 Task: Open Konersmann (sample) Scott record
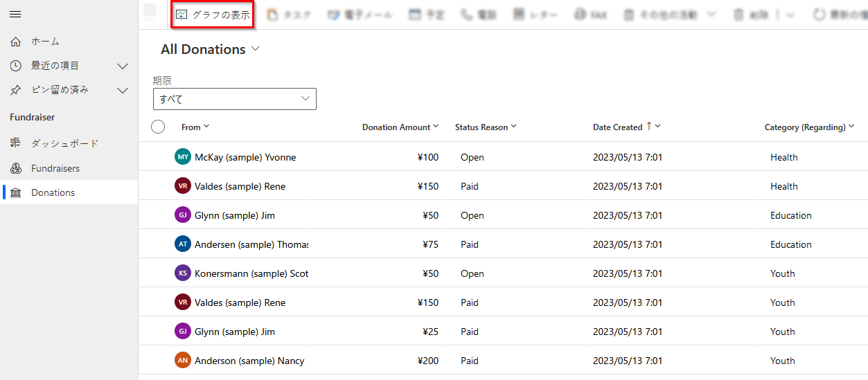(251, 273)
